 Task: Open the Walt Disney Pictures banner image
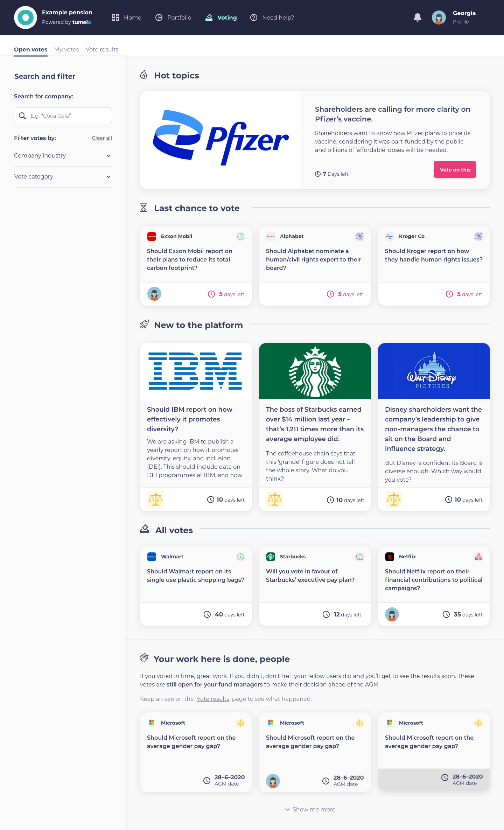pyautogui.click(x=434, y=371)
